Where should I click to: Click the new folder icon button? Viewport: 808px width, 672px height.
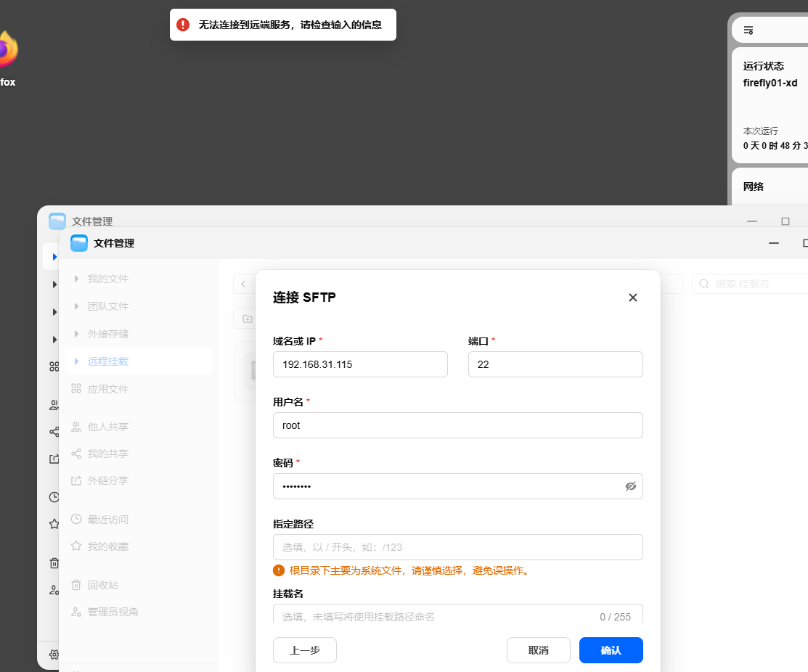tap(248, 319)
